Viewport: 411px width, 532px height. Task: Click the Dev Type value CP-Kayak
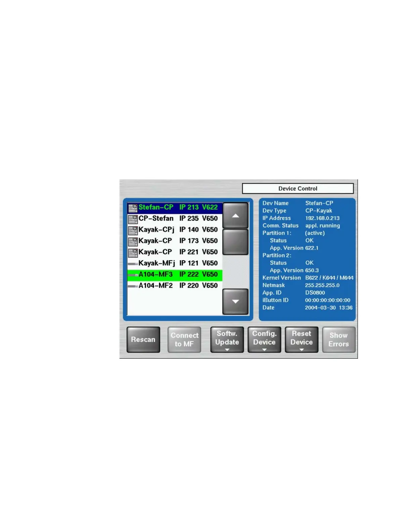click(x=319, y=211)
